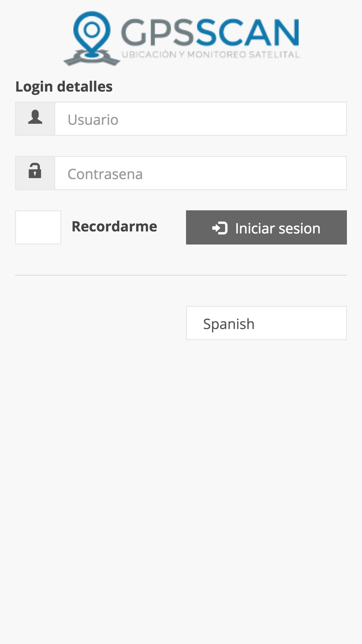362x644 pixels.
Task: Open the Spanish language dropdown
Action: [x=266, y=323]
